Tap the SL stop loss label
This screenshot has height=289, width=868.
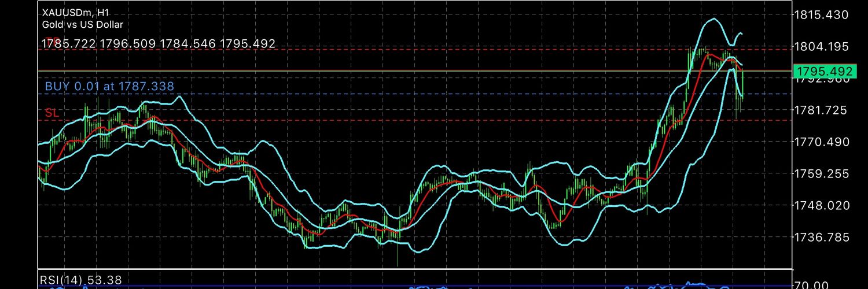tap(52, 113)
